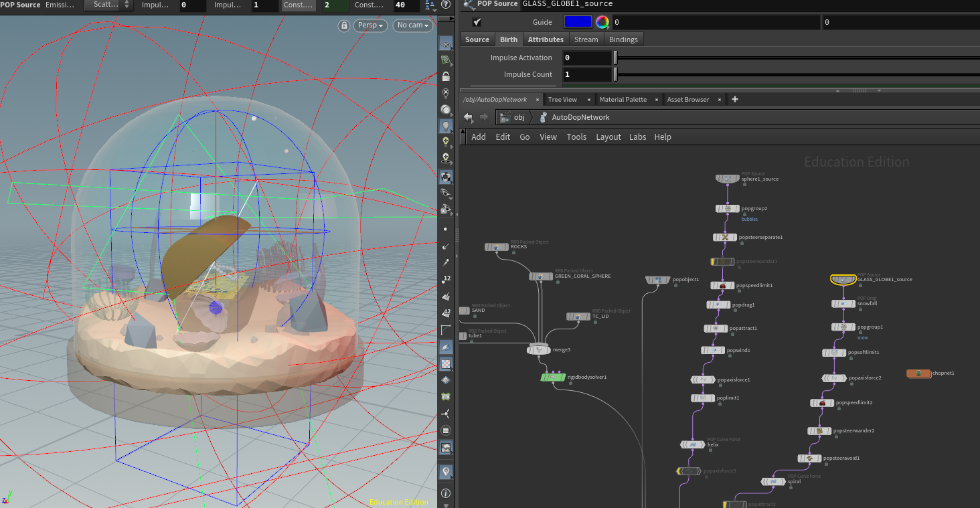Viewport: 980px width, 508px height.
Task: Select high quality lighting with shadows icon
Action: click(446, 159)
